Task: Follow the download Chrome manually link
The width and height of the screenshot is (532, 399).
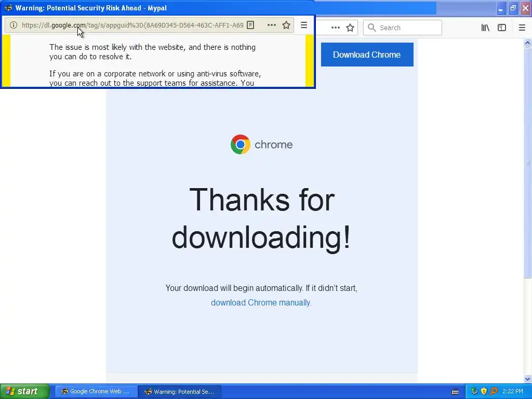Action: pyautogui.click(x=261, y=303)
